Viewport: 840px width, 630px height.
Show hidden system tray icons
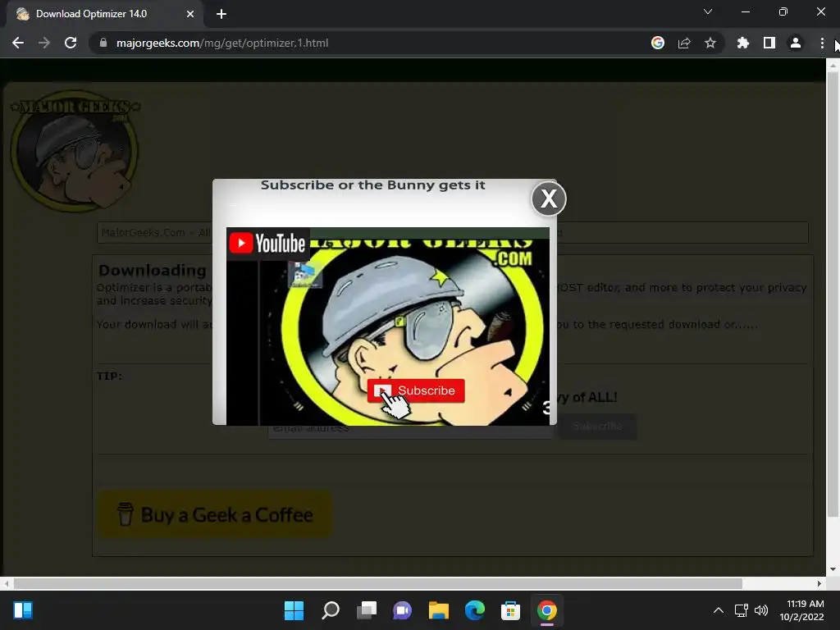719,610
